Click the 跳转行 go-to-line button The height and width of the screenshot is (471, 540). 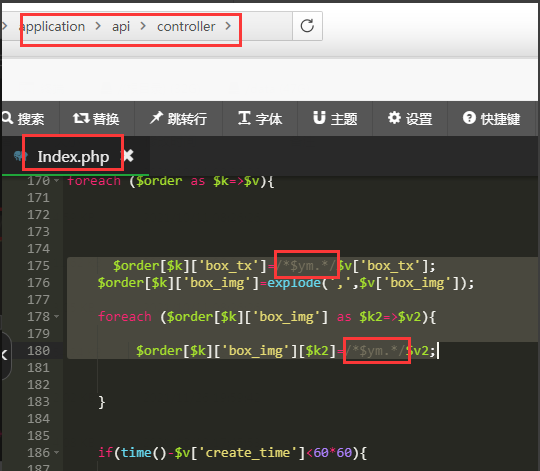click(x=178, y=119)
